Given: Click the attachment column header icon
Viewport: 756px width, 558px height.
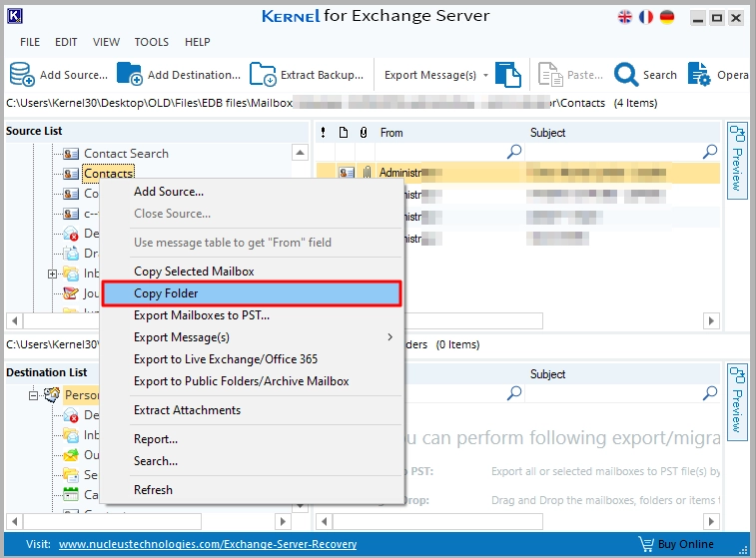Looking at the screenshot, I should (364, 133).
